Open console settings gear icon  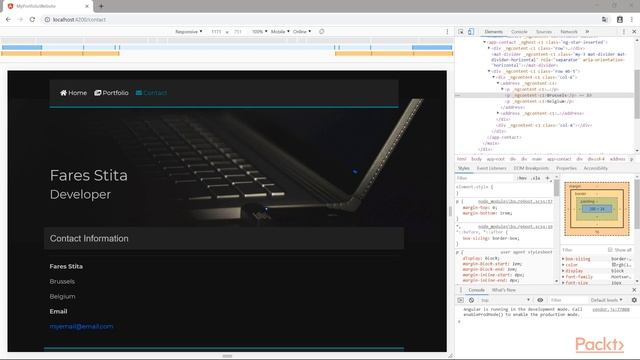[634, 300]
